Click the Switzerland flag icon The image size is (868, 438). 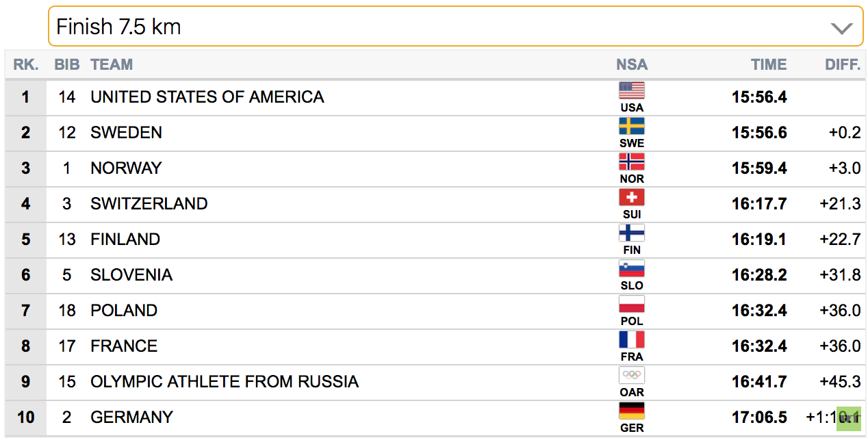[x=632, y=197]
